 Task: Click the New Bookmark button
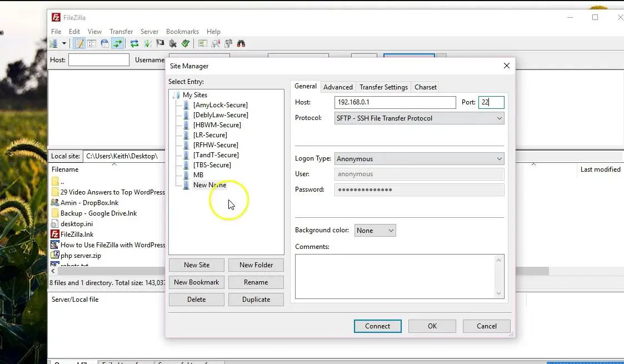197,282
